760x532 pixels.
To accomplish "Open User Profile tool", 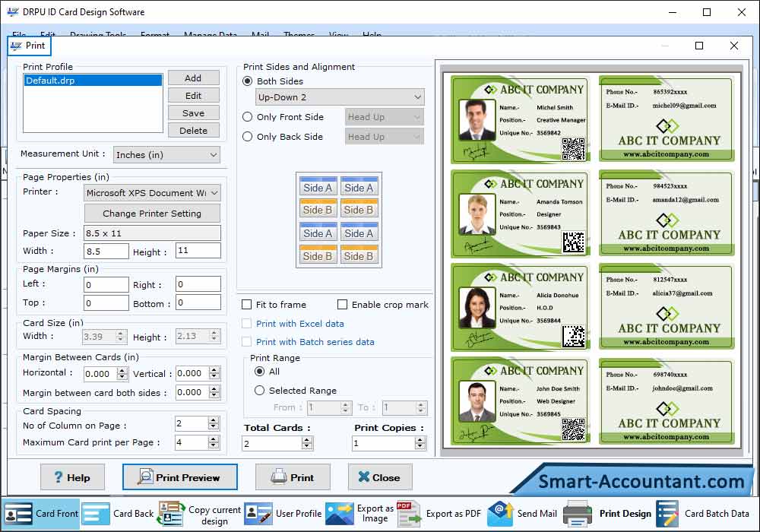I will (283, 514).
